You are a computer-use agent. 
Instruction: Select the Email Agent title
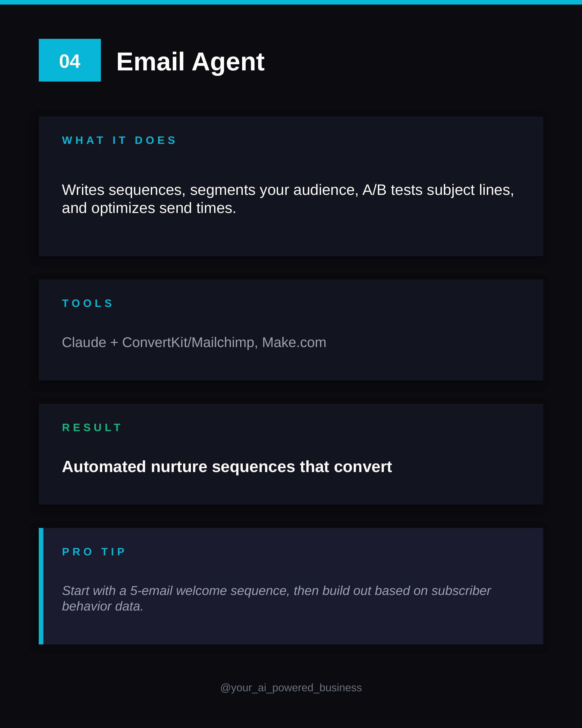click(x=190, y=62)
